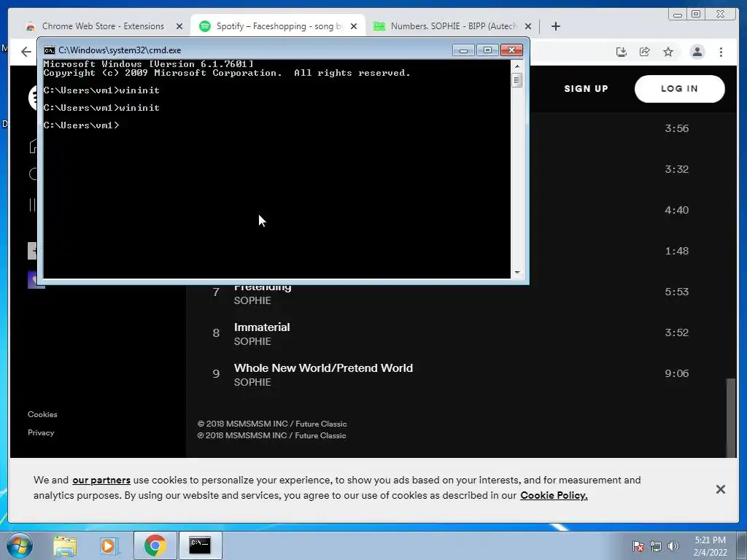
Task: Open the Windows Start menu
Action: click(x=20, y=545)
